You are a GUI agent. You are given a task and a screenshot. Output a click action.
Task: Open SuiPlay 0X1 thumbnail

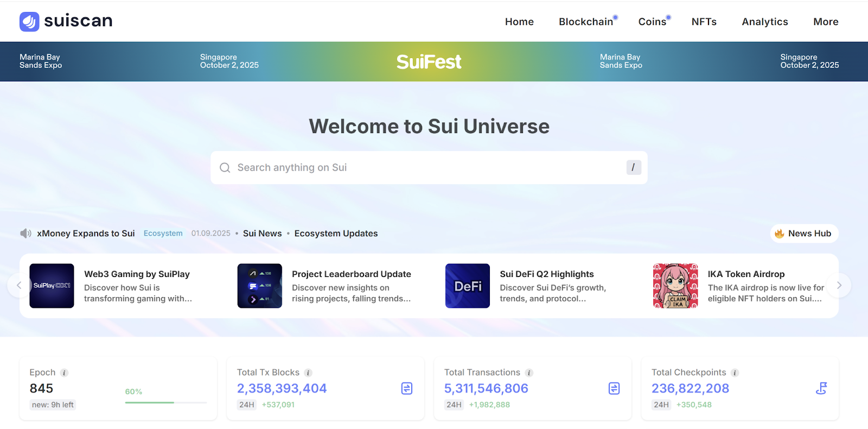(x=52, y=286)
